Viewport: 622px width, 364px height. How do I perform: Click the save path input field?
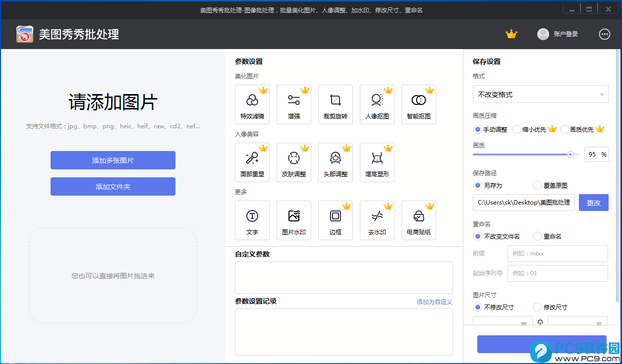(x=524, y=203)
